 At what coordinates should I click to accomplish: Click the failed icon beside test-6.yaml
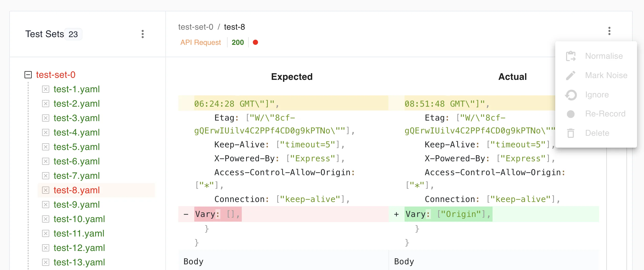46,161
